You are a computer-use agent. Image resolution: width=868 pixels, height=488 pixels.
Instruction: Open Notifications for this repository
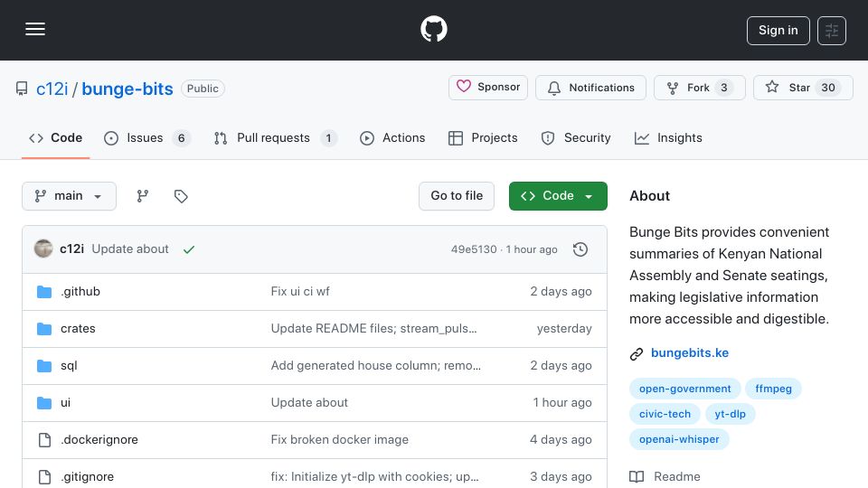pyautogui.click(x=590, y=88)
